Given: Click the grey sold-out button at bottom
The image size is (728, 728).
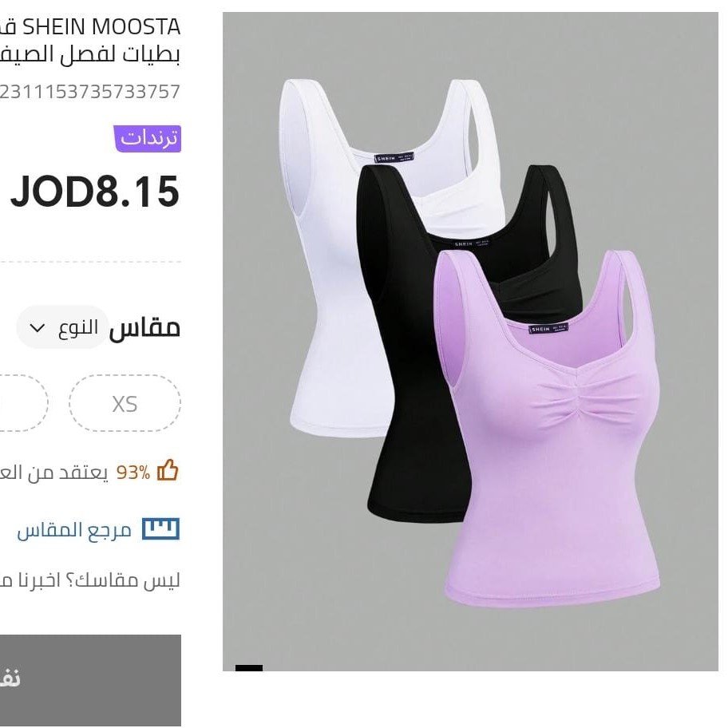Looking at the screenshot, I should [90, 680].
